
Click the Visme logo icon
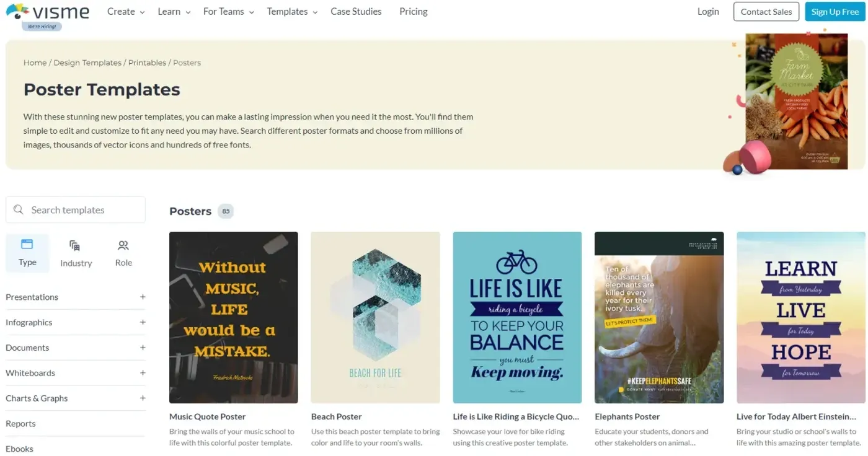(x=17, y=11)
